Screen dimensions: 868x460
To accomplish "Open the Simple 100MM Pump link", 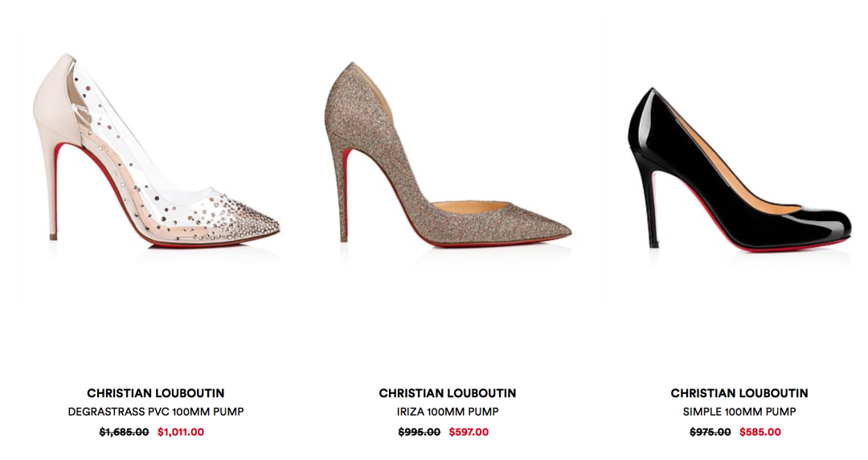I will pos(739,412).
